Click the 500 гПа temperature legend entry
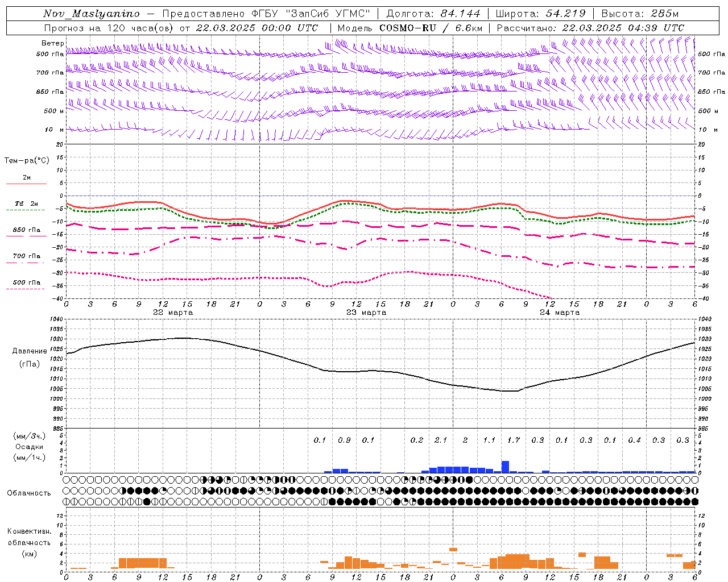728x582 pixels. point(27,282)
